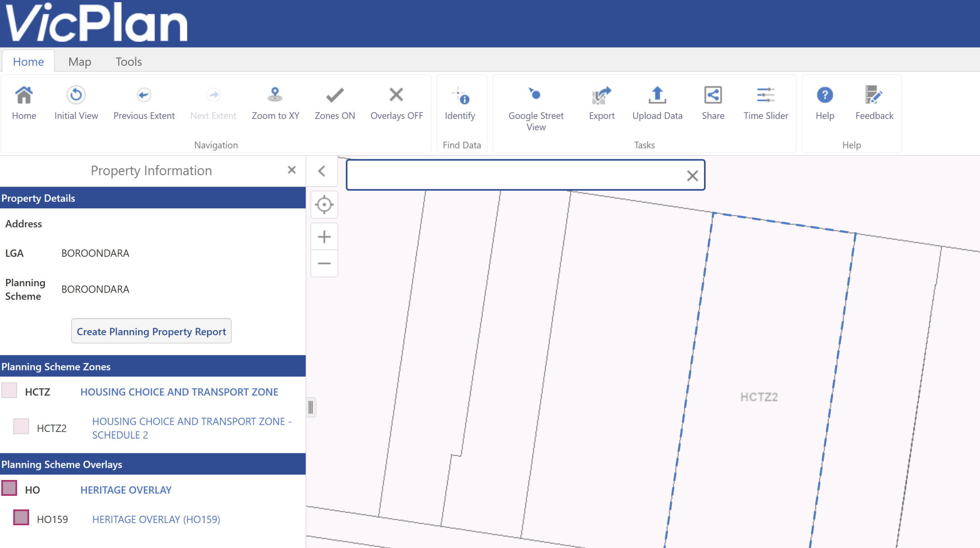Click the Planning Scheme value BOROONDARA
The width and height of the screenshot is (980, 548).
(x=95, y=289)
